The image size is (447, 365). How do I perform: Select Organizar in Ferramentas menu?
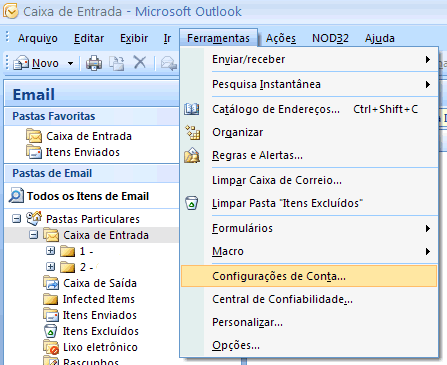click(x=309, y=132)
